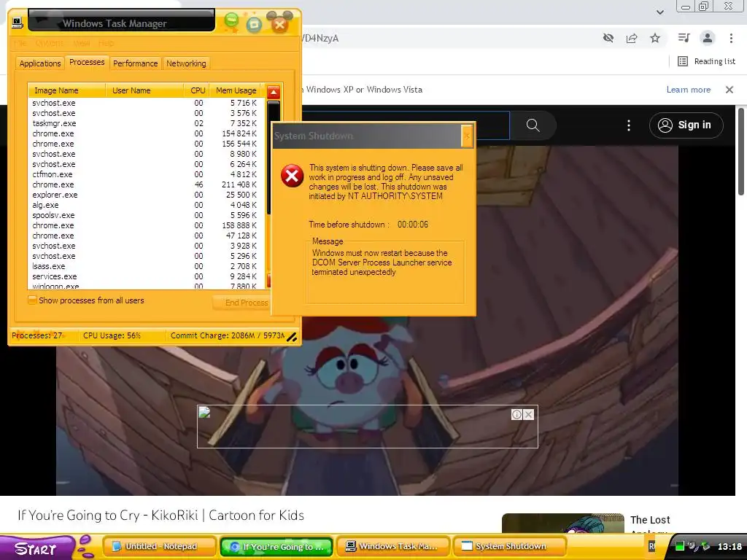Sort by the CPU column header

pos(197,90)
